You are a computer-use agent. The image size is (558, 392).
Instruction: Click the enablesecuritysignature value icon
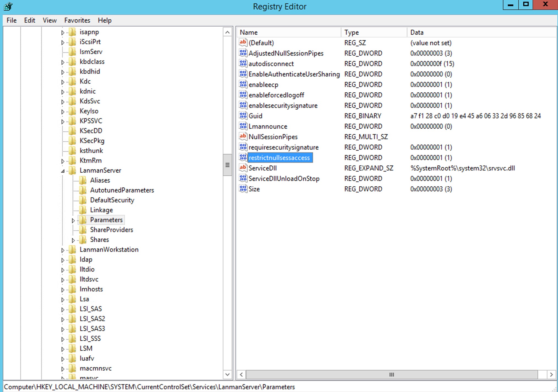pyautogui.click(x=243, y=105)
